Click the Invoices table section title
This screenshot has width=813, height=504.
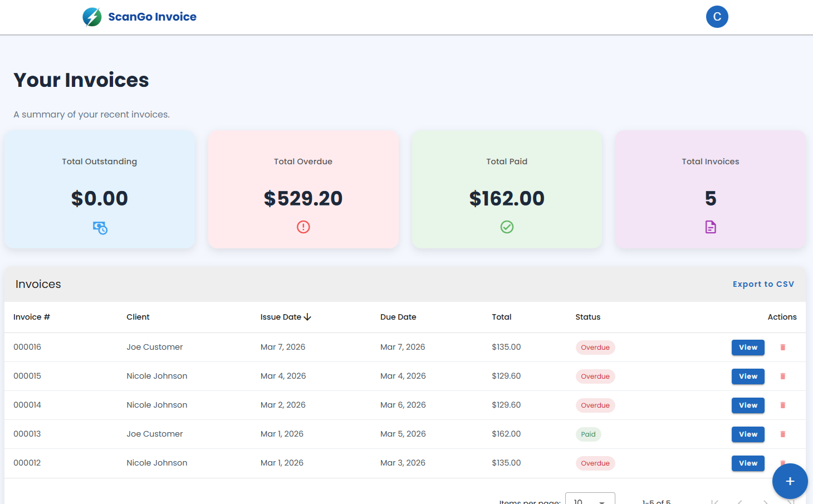pyautogui.click(x=38, y=284)
